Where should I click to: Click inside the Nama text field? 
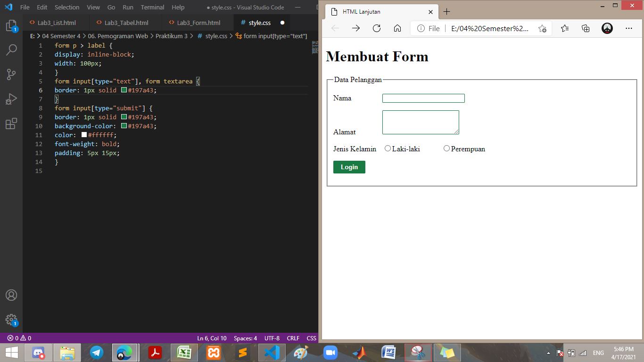tap(423, 98)
